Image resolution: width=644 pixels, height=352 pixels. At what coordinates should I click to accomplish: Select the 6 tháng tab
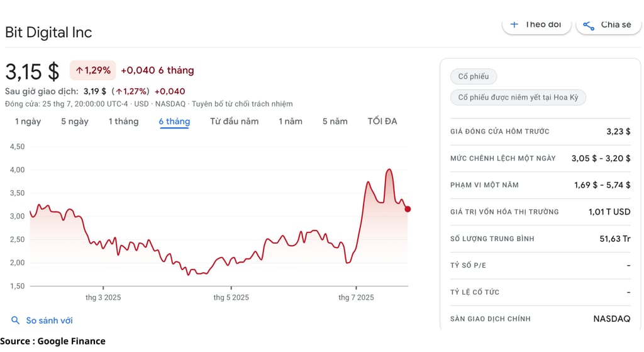coord(174,122)
